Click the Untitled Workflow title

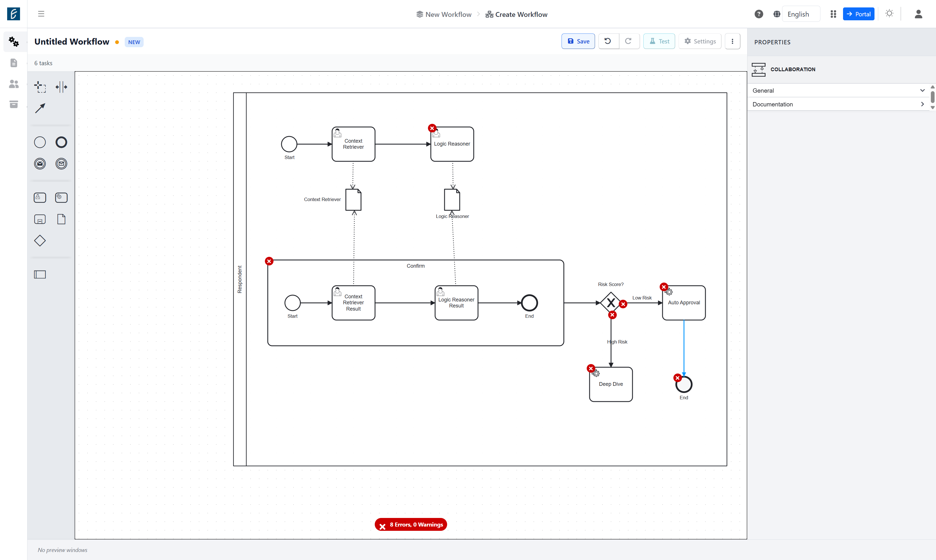(72, 41)
